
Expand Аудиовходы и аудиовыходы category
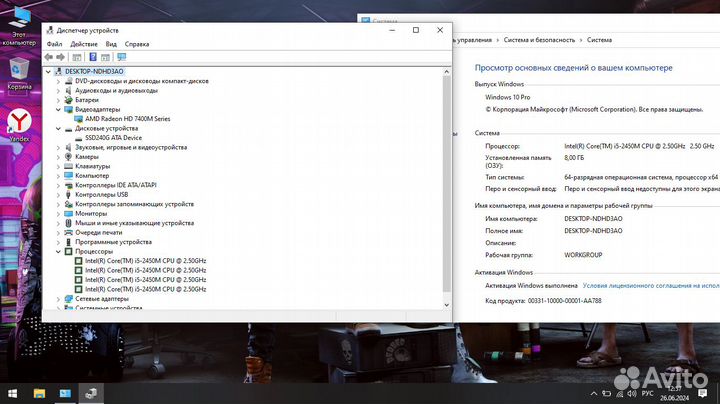point(58,90)
